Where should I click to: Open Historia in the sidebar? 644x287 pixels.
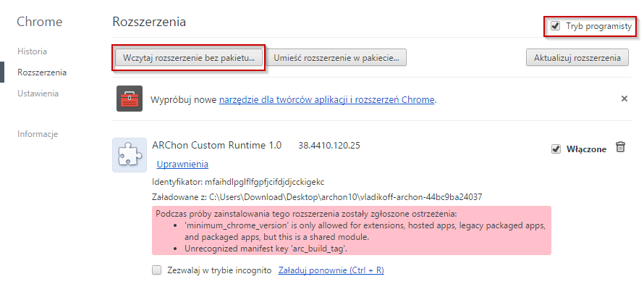click(x=32, y=51)
